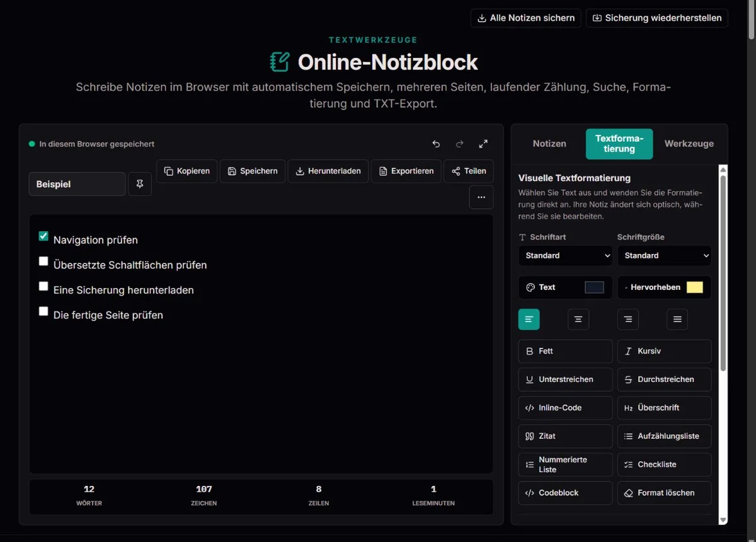Click the notepad logo icon beside the title

pyautogui.click(x=280, y=62)
